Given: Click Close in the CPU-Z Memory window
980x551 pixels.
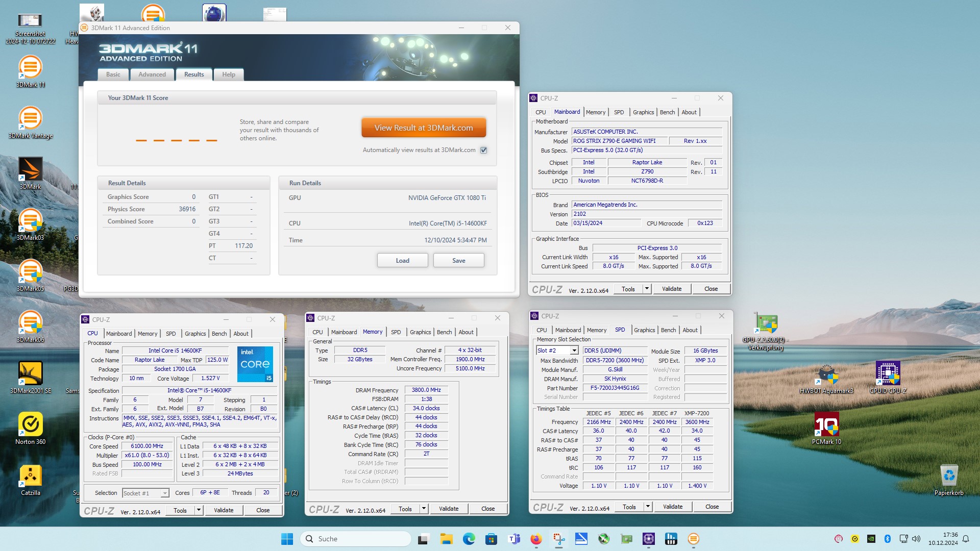Looking at the screenshot, I should pyautogui.click(x=488, y=509).
